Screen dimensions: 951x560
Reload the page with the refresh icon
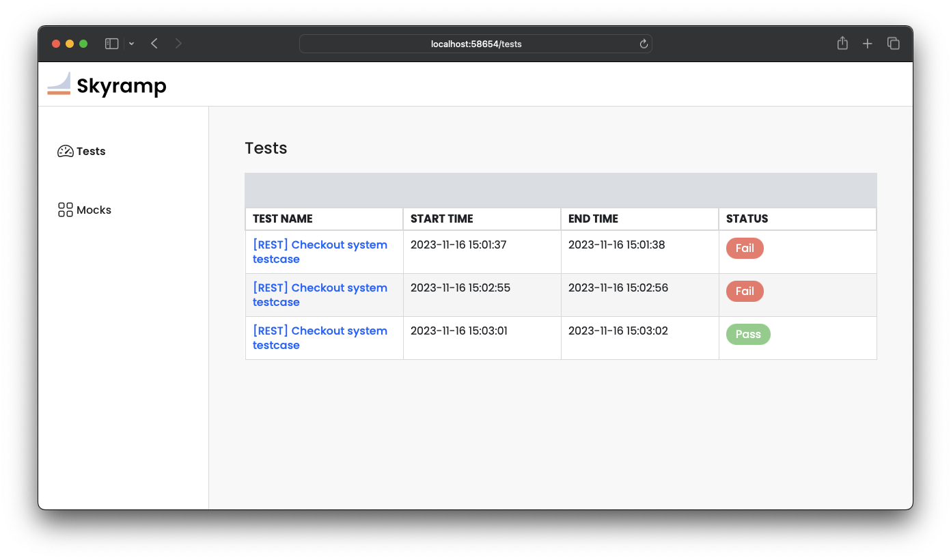pyautogui.click(x=643, y=44)
